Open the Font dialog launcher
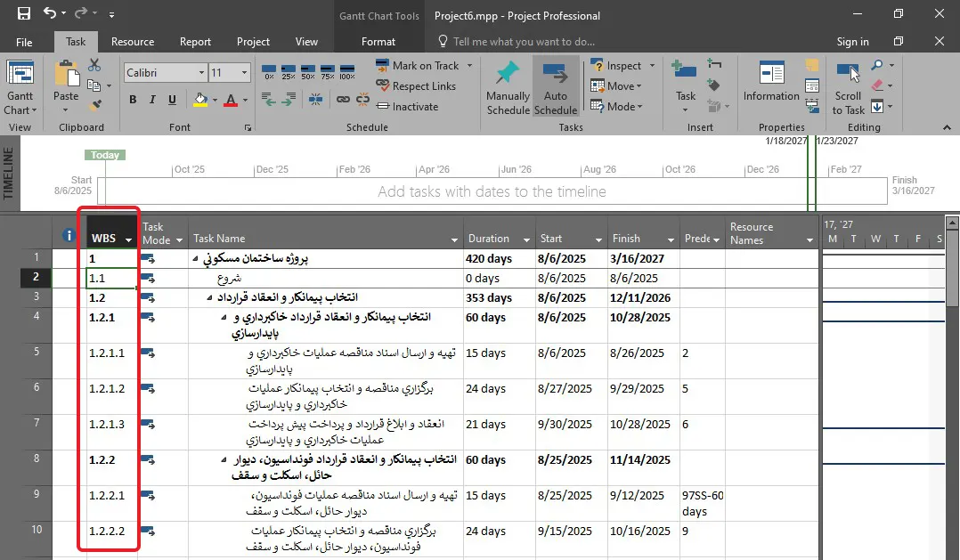 pos(248,128)
